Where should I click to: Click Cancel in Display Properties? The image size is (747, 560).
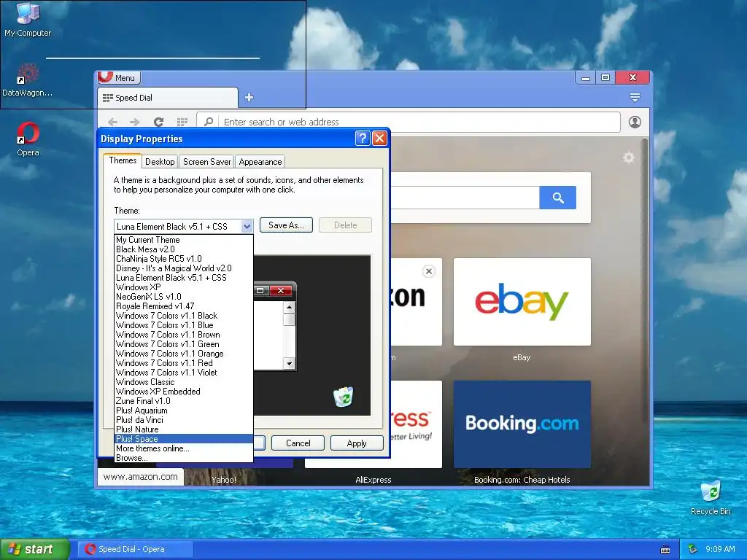coord(298,443)
